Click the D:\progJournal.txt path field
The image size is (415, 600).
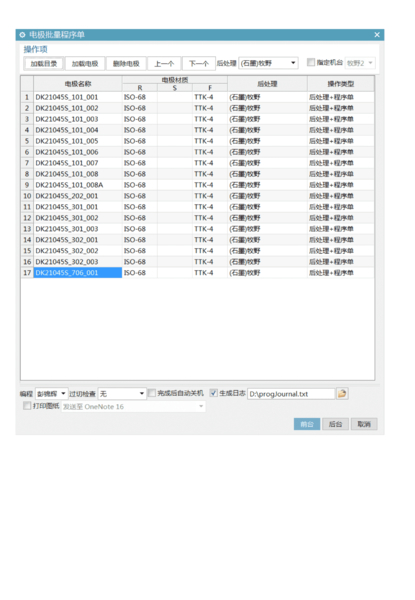tap(291, 394)
